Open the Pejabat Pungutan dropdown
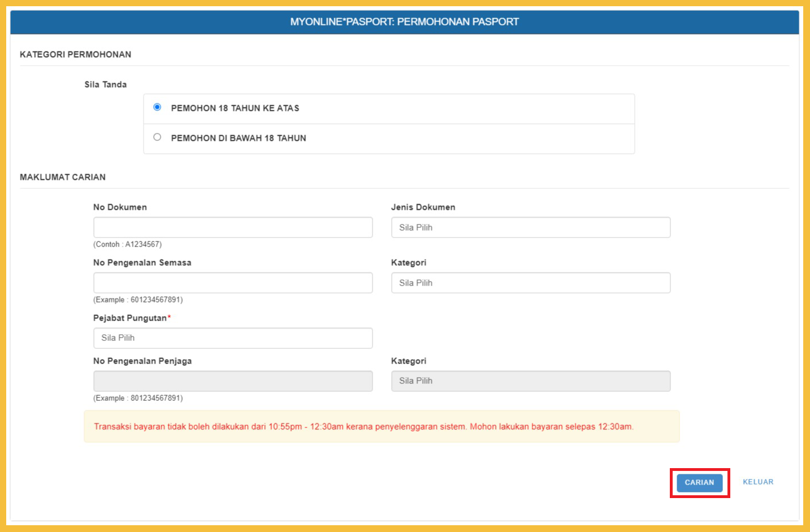Viewport: 810px width, 532px height. tap(232, 338)
